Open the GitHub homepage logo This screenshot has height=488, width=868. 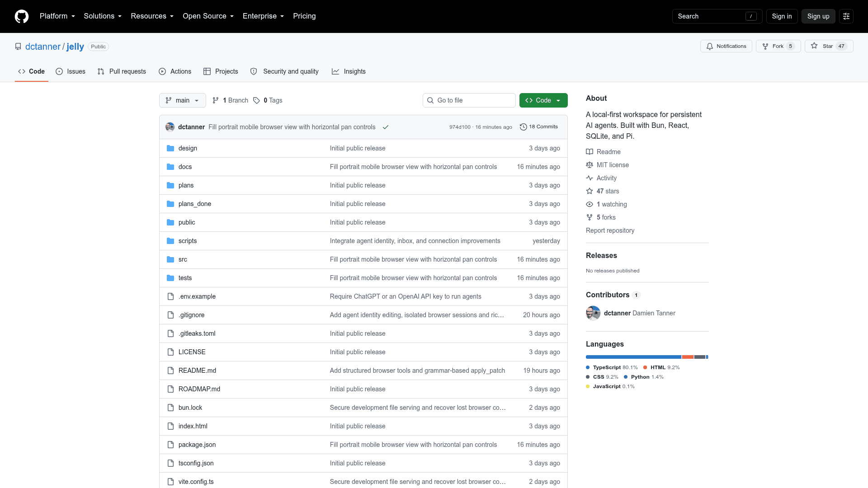[22, 16]
